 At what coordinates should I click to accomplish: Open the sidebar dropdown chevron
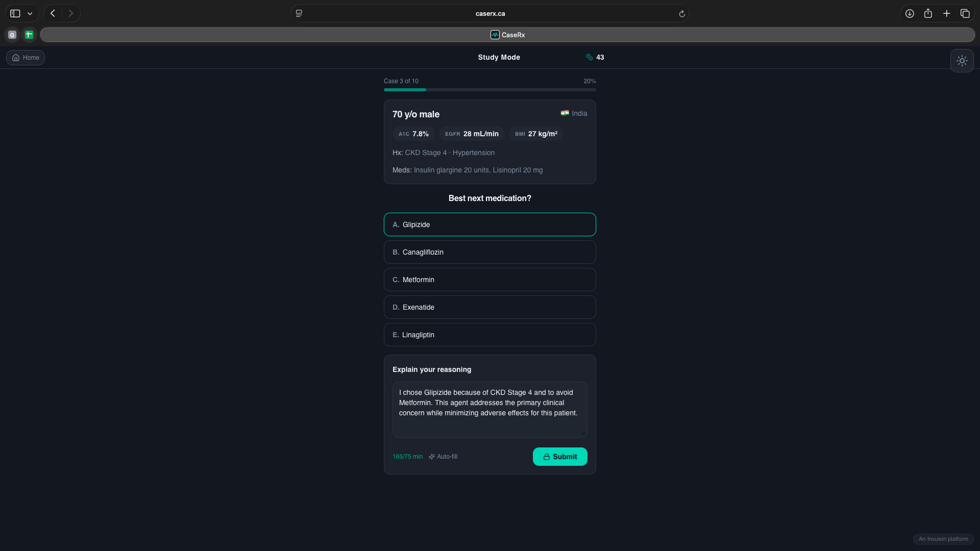click(x=30, y=14)
